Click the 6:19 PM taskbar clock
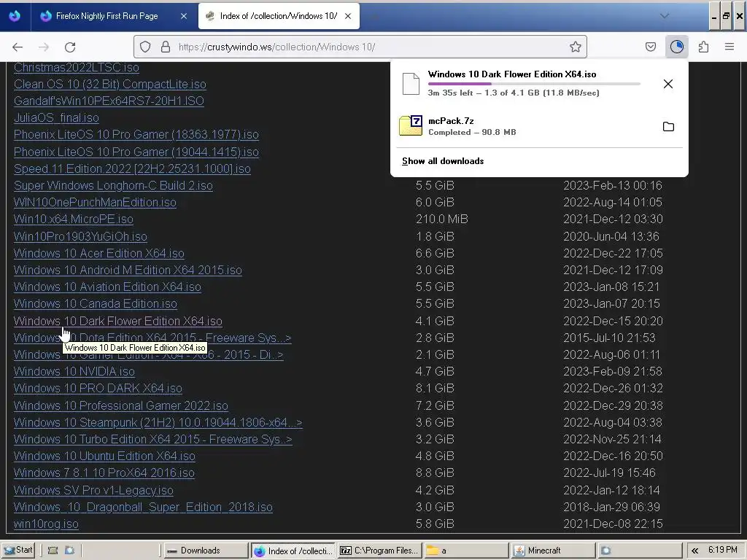Viewport: 747px width, 560px height. [x=722, y=550]
